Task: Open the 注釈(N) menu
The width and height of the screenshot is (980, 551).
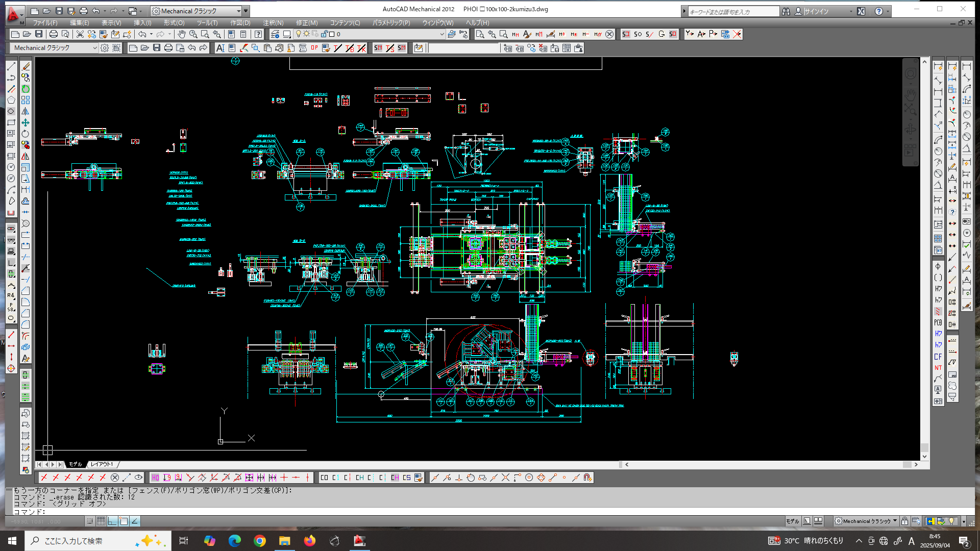Action: [x=273, y=23]
